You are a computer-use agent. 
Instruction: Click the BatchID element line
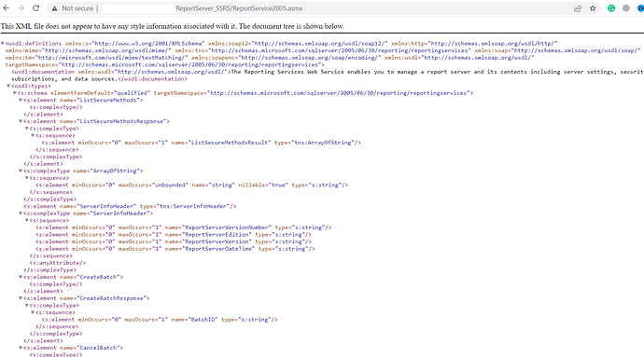point(160,319)
